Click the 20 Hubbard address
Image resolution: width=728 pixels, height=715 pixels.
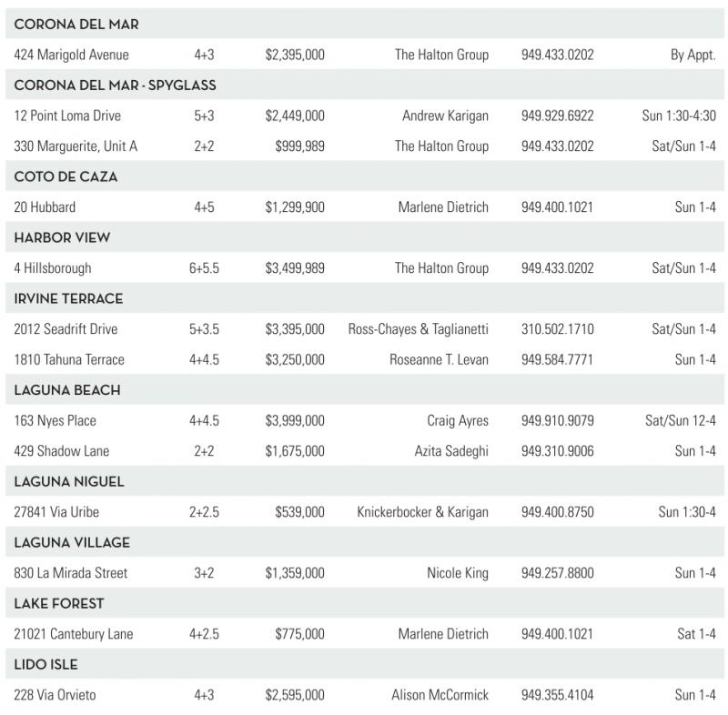45,207
